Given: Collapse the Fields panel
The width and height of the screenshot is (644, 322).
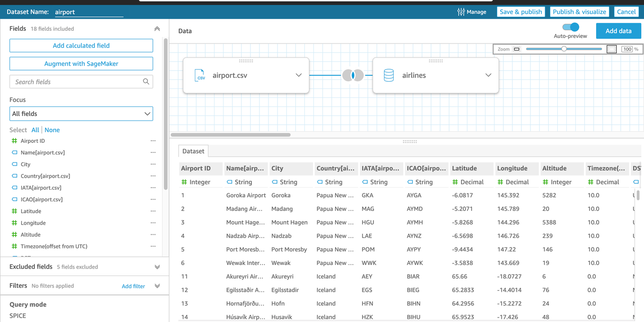Looking at the screenshot, I should (157, 29).
